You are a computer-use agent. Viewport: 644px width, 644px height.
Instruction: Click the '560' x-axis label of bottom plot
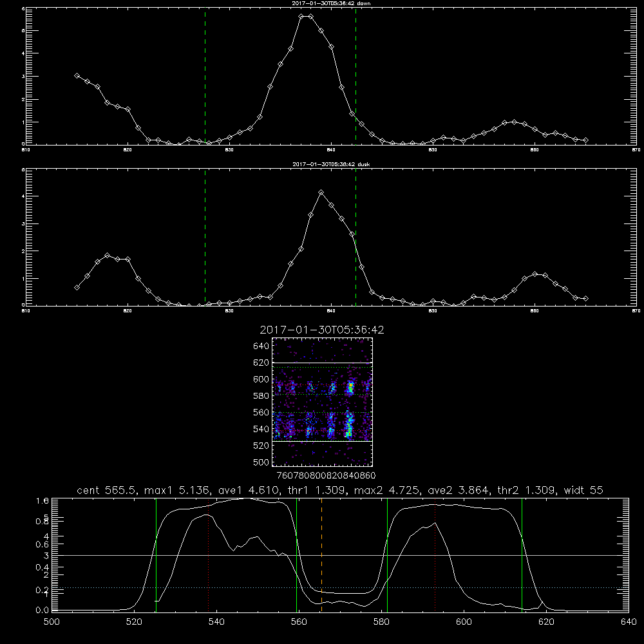299,622
